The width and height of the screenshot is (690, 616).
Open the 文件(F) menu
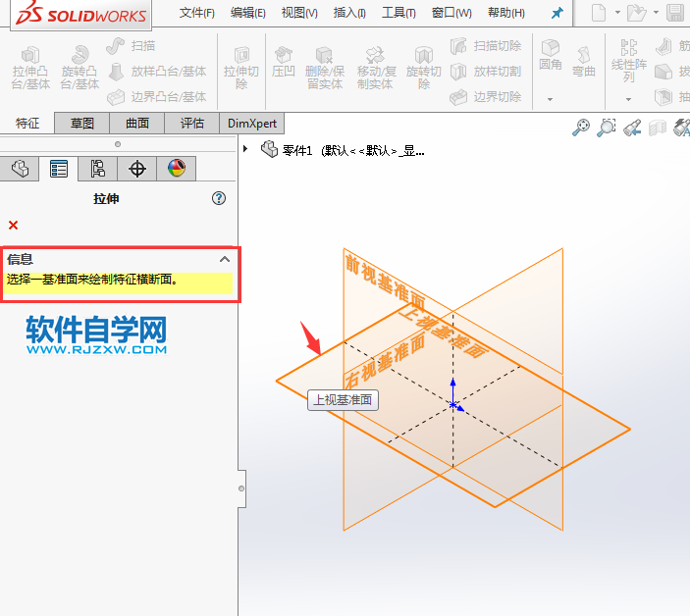[196, 13]
